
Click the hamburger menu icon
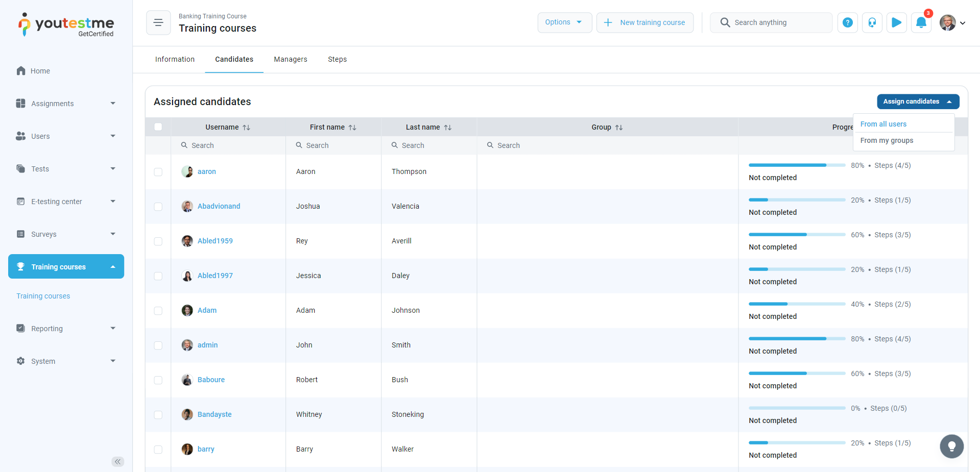click(x=158, y=22)
